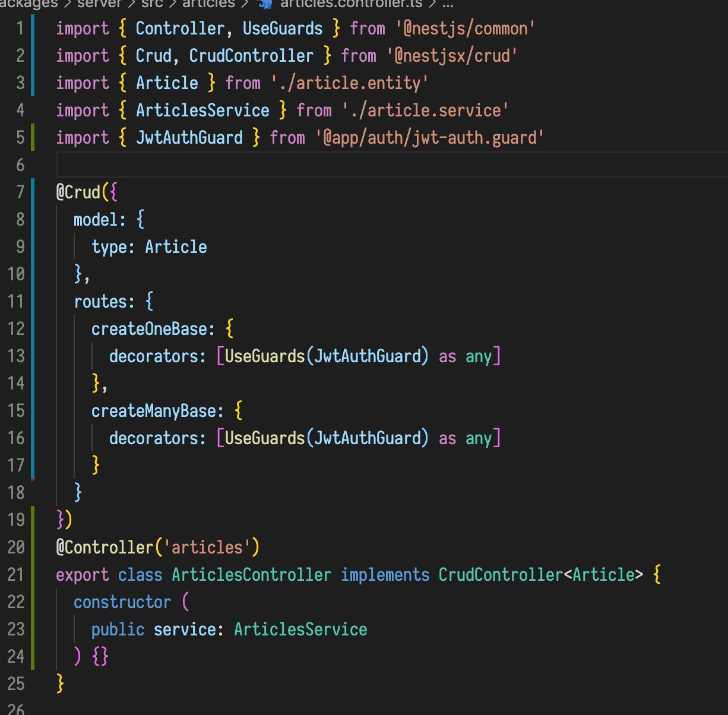Click the 'type' property key on line 9

(x=109, y=247)
